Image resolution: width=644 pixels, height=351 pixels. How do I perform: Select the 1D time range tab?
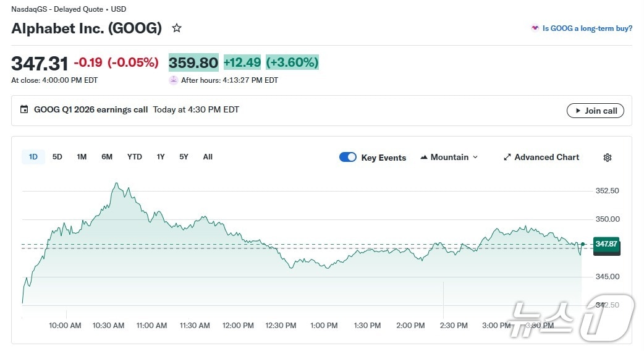click(x=33, y=157)
